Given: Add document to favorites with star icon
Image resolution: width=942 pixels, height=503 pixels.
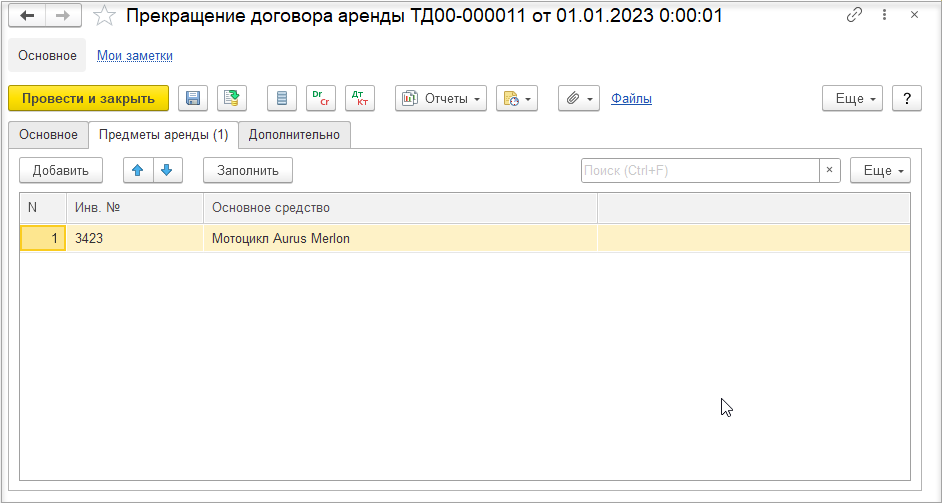Looking at the screenshot, I should click(105, 16).
